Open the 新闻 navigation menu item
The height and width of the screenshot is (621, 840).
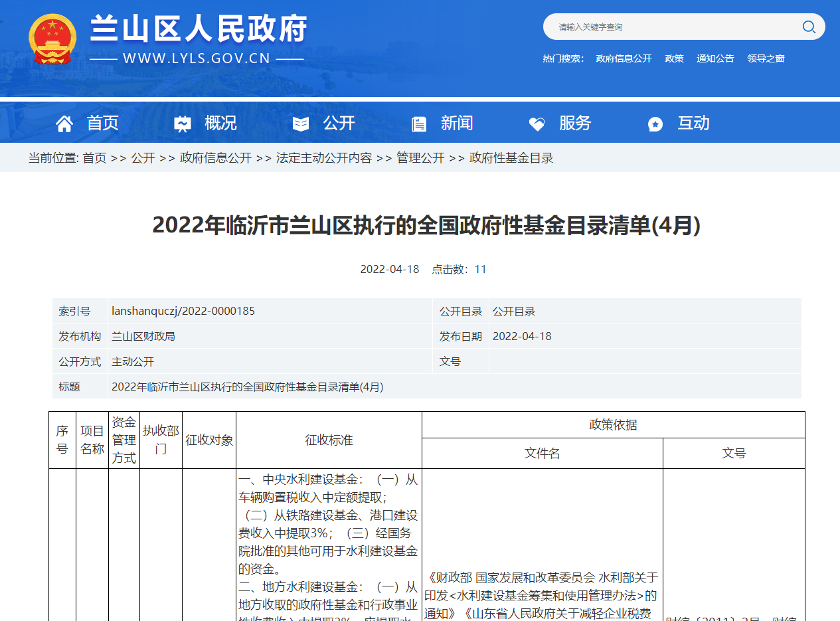tap(457, 123)
